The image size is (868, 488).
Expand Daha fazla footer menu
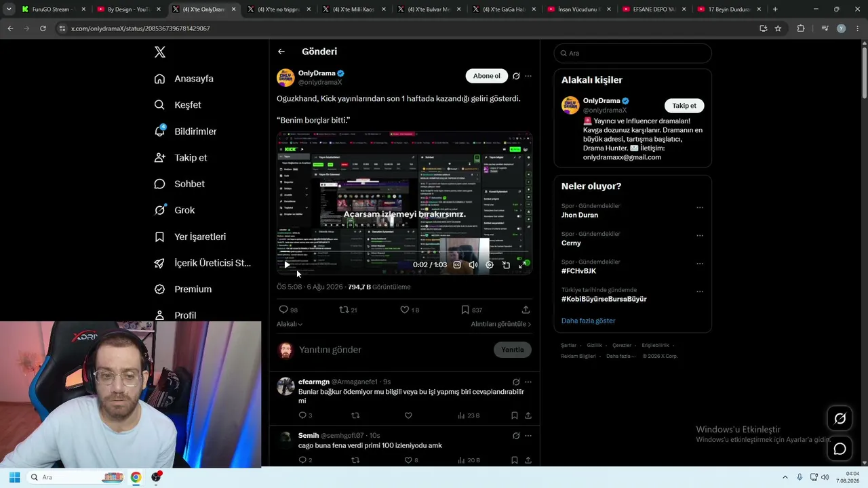(621, 356)
